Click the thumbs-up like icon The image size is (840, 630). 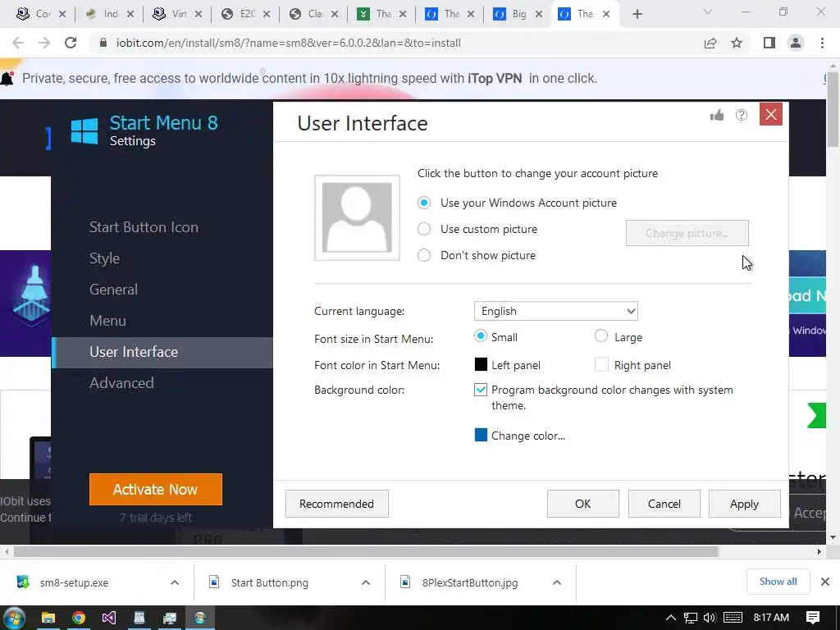click(717, 115)
